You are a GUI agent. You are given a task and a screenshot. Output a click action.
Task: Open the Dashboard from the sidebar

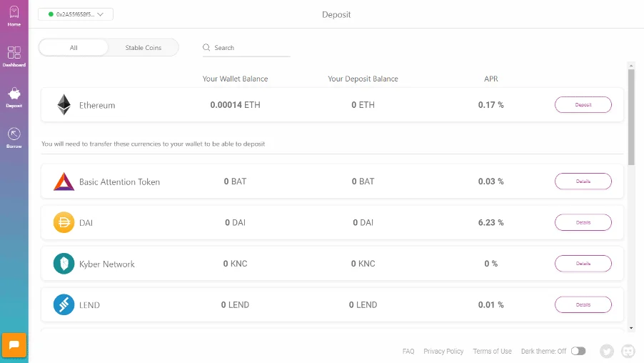[14, 54]
